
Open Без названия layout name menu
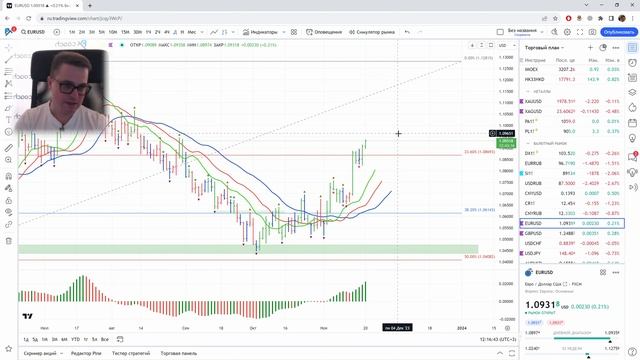[522, 32]
